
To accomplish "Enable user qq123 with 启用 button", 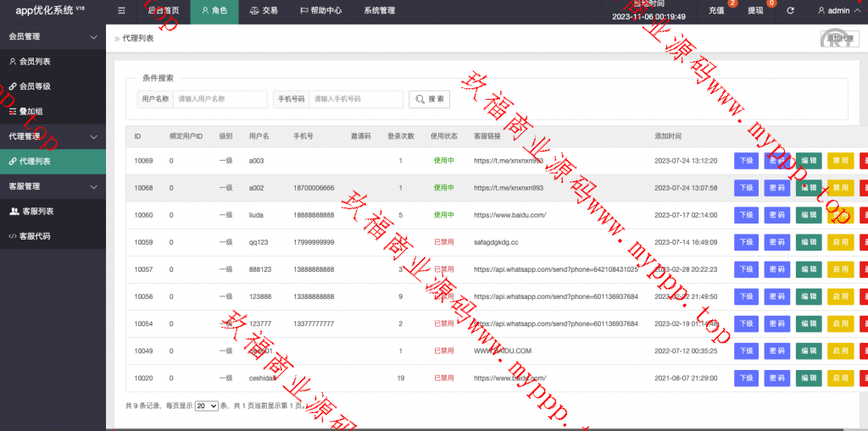I will click(840, 242).
